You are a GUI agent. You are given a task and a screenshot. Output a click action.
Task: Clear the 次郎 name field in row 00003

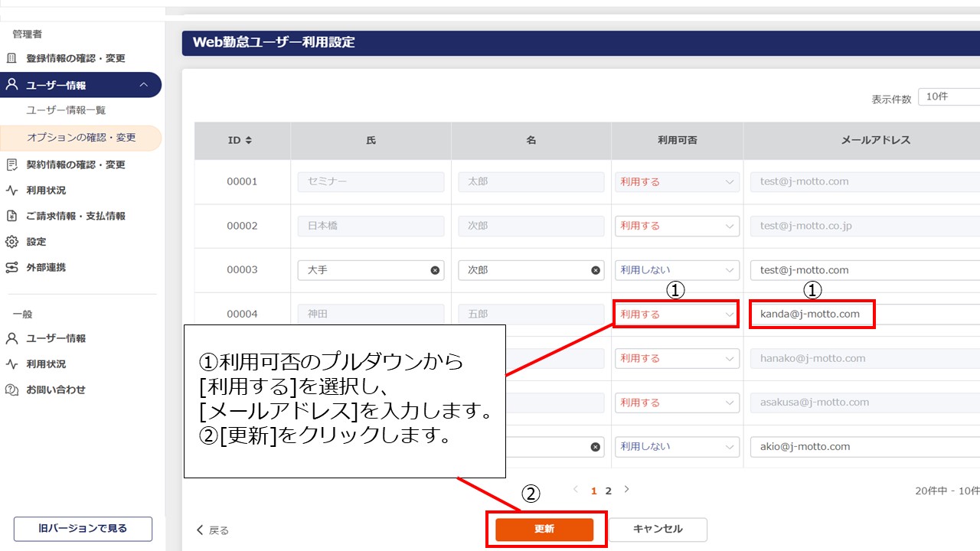(596, 270)
